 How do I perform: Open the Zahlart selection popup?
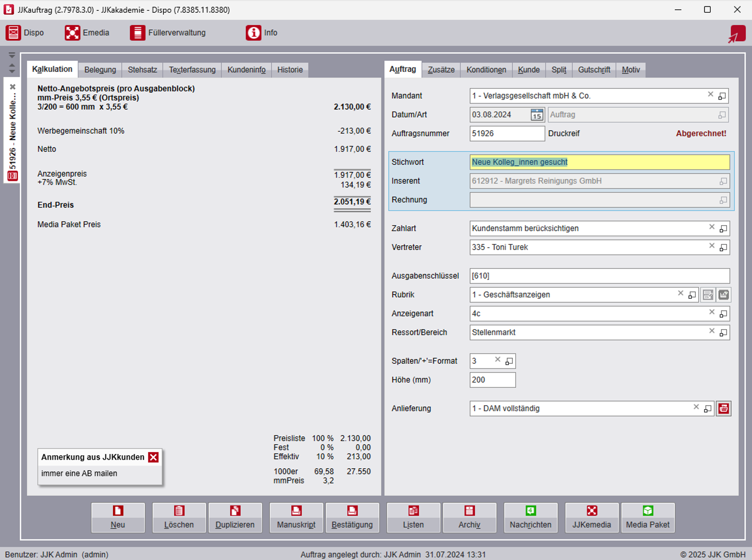(x=723, y=229)
